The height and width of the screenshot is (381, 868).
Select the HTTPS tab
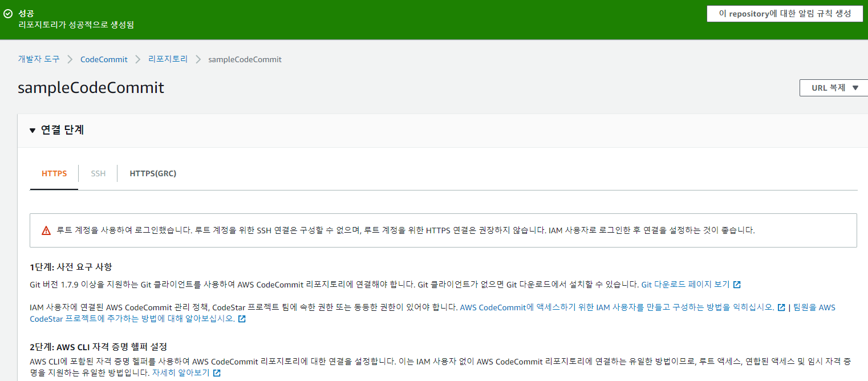54,173
